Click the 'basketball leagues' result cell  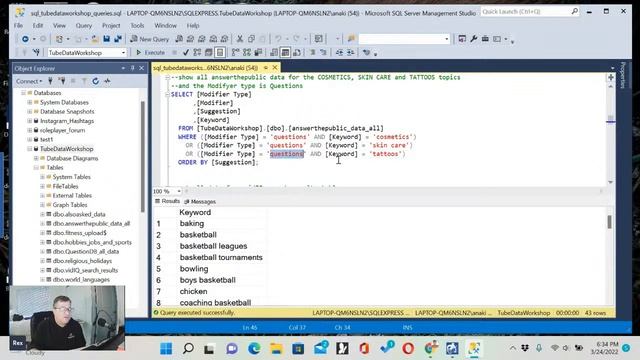click(213, 246)
